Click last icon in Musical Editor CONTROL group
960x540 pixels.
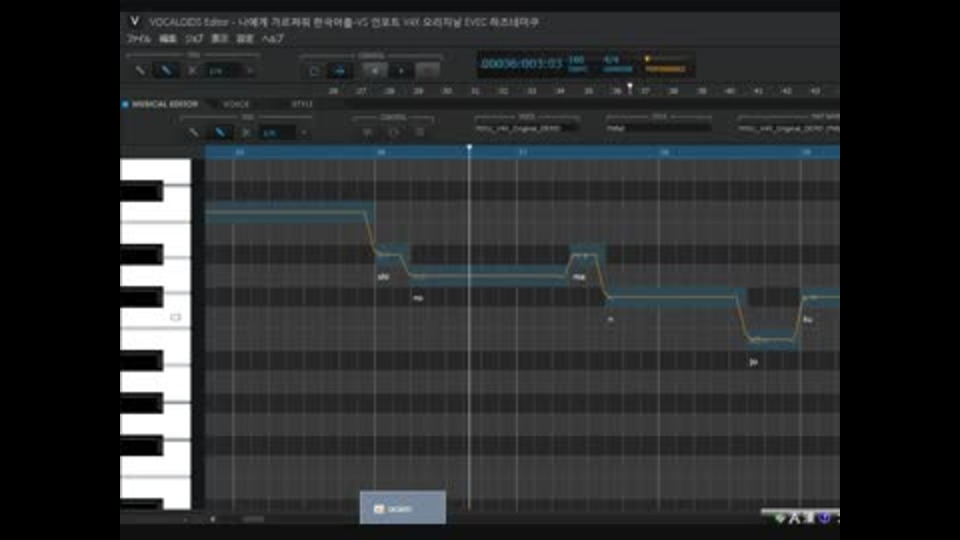tap(419, 132)
